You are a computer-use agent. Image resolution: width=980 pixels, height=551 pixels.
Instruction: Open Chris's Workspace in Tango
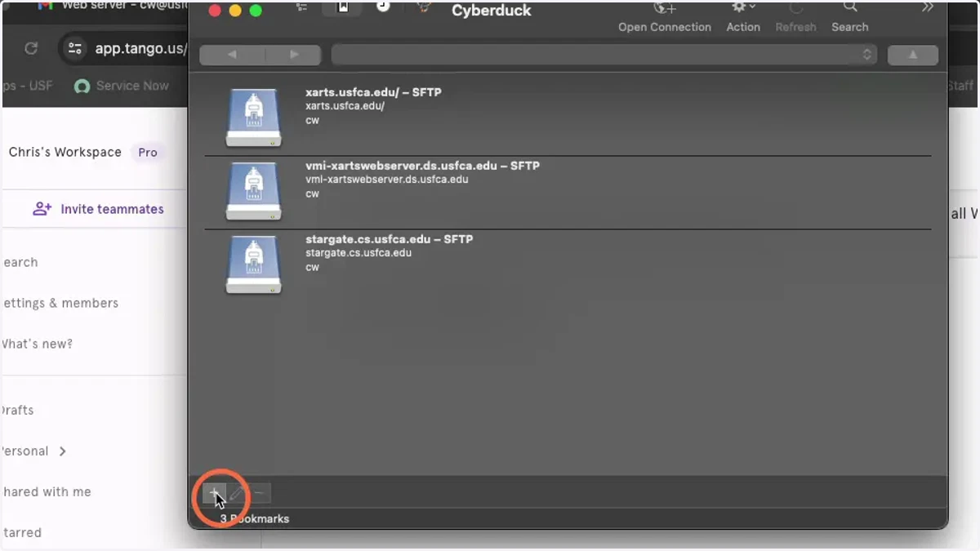click(x=65, y=152)
